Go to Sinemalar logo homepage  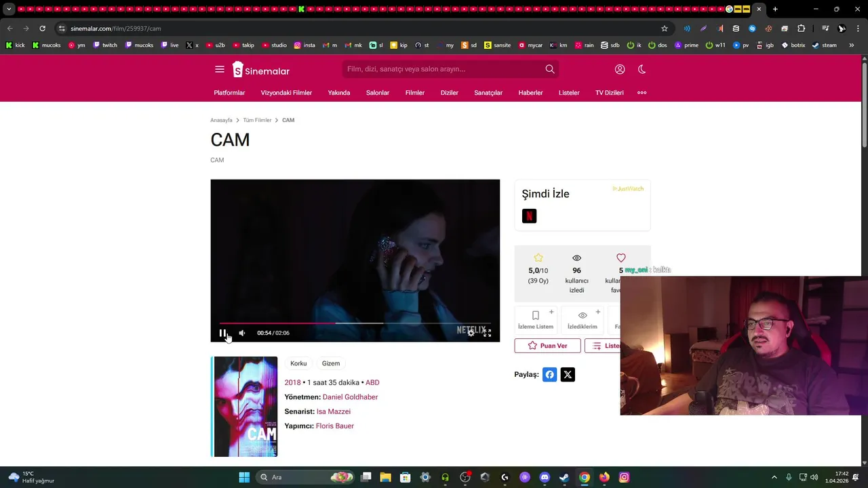pos(261,70)
